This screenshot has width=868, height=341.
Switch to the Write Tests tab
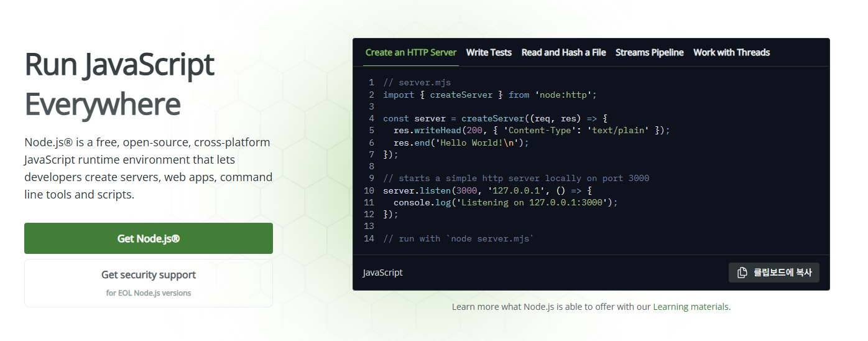click(489, 52)
